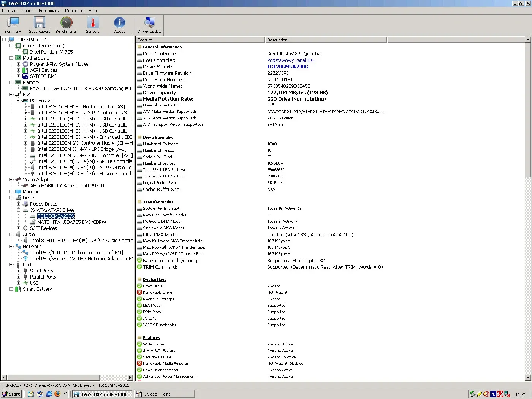Collapse the Central Processor(s) node
The width and height of the screenshot is (532, 399).
coord(11,46)
